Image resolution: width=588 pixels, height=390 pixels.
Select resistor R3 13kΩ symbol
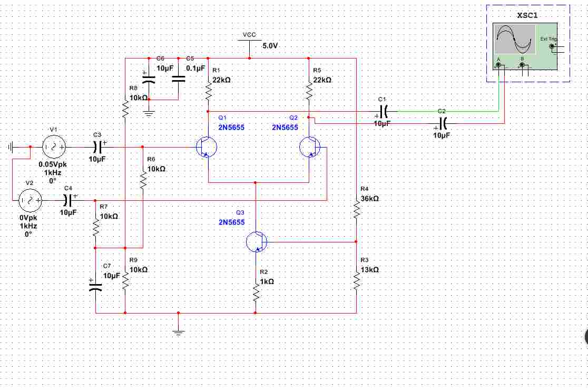356,280
